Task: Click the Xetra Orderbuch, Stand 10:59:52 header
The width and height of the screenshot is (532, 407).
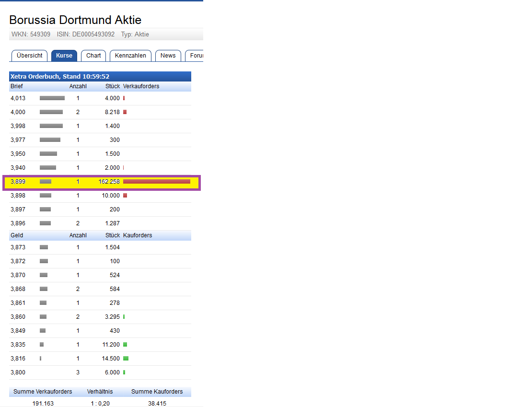Action: (100, 76)
